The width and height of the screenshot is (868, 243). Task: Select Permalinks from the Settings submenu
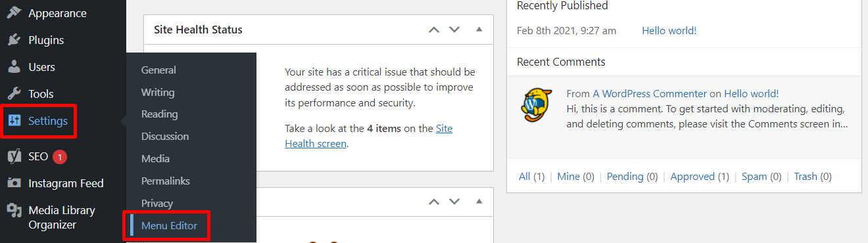pyautogui.click(x=166, y=181)
